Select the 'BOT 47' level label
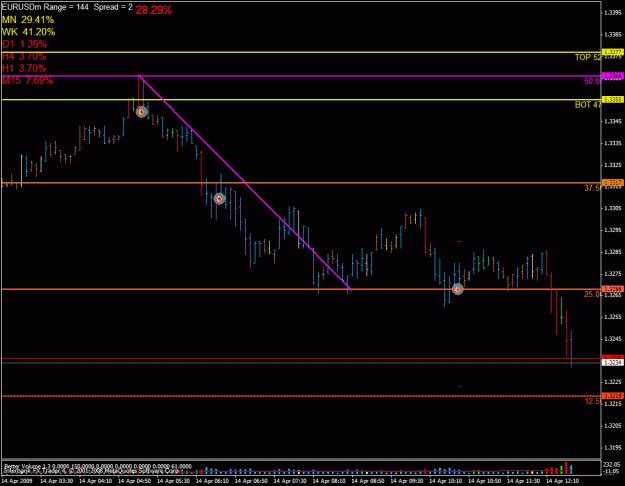The height and width of the screenshot is (486, 625). pyautogui.click(x=588, y=105)
